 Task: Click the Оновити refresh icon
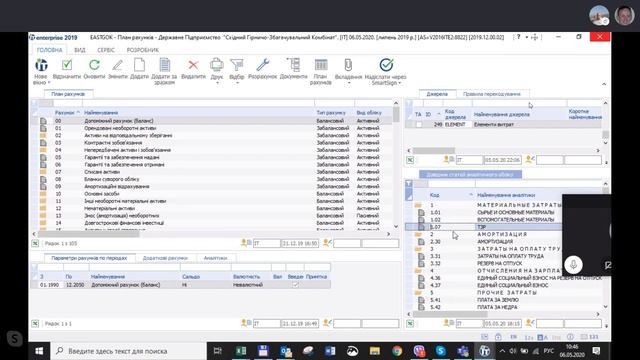[x=94, y=64]
